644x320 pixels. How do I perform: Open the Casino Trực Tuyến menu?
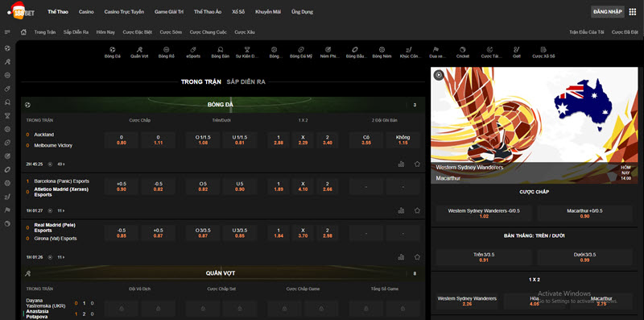[124, 12]
